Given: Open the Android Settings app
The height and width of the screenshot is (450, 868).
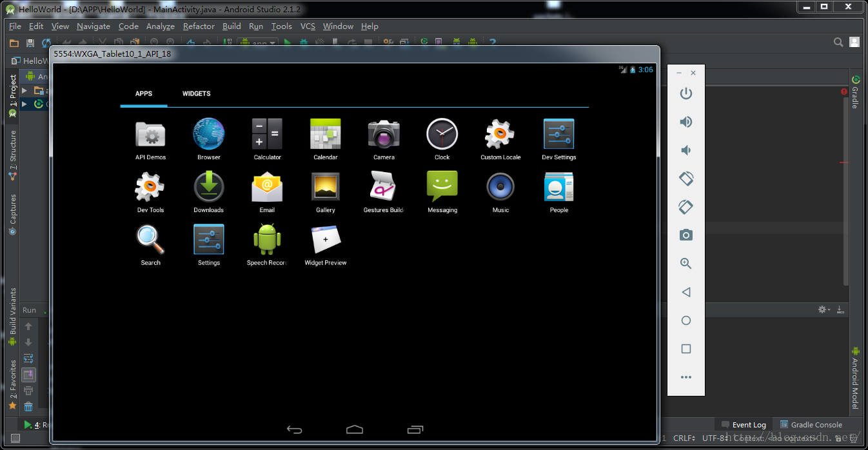Looking at the screenshot, I should 209,245.
